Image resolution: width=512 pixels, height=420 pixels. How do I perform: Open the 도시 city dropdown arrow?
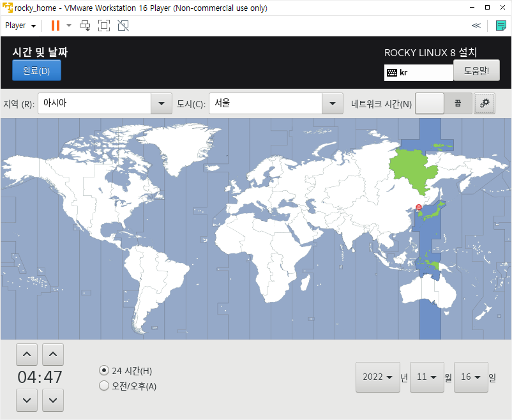pyautogui.click(x=333, y=103)
